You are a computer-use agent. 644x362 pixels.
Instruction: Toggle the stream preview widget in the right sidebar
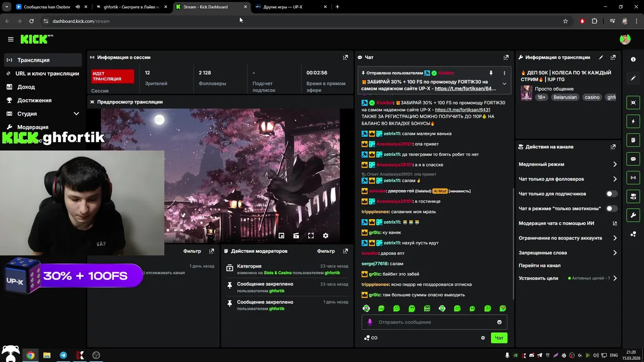[633, 103]
